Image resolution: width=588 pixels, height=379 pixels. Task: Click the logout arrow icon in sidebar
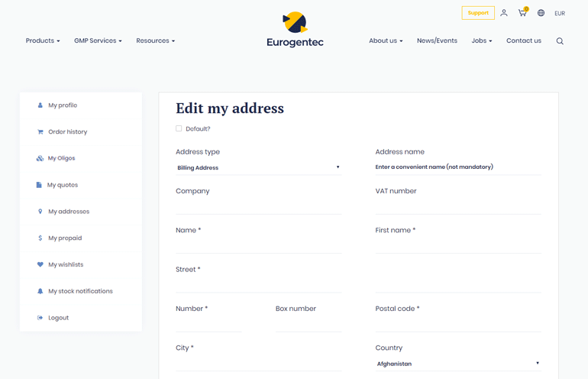[40, 318]
